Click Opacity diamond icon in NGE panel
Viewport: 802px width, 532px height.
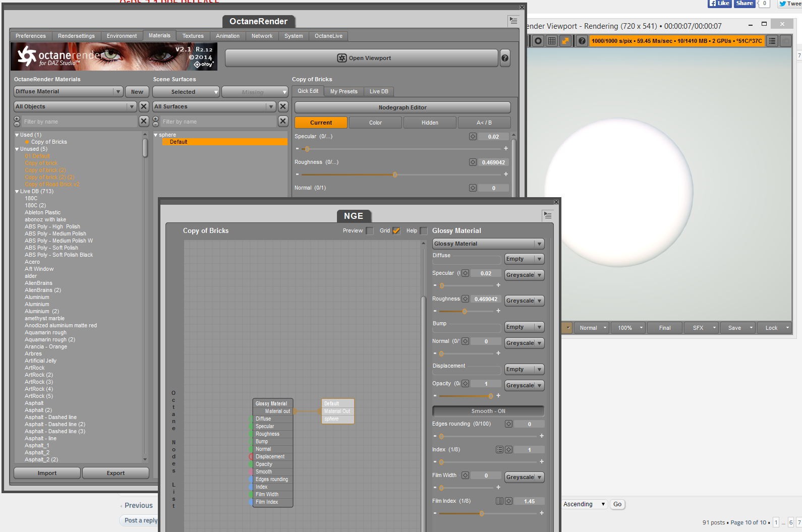click(x=466, y=384)
